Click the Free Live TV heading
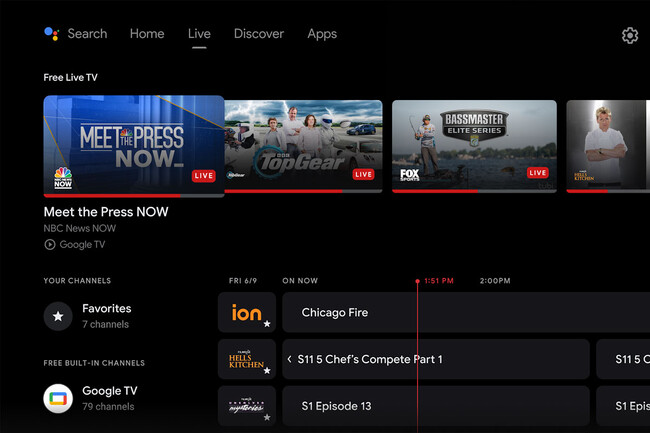 [x=70, y=77]
